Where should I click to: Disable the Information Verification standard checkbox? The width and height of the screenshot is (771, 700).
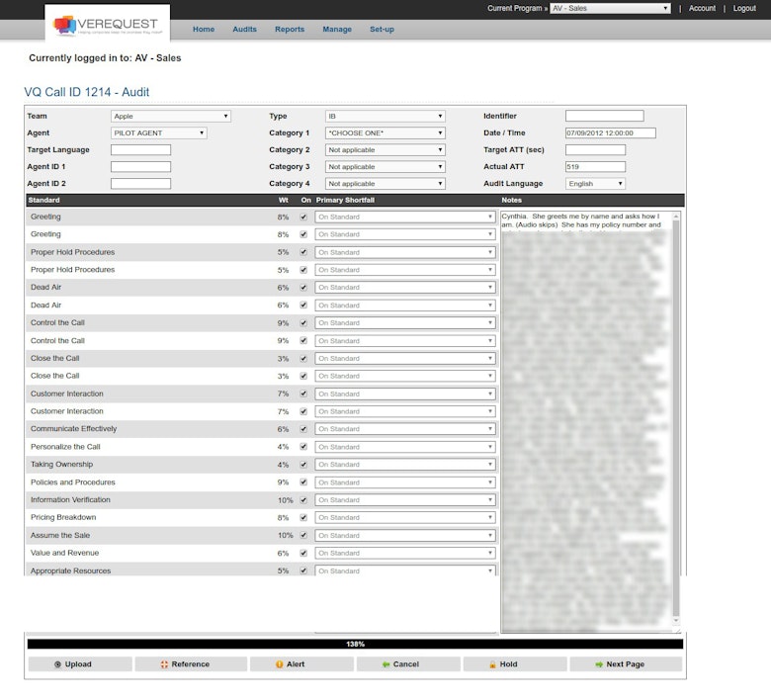pyautogui.click(x=303, y=500)
